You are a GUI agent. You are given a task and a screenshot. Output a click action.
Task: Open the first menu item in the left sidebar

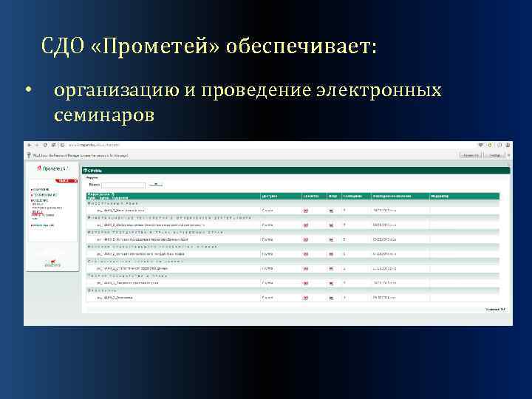click(41, 189)
